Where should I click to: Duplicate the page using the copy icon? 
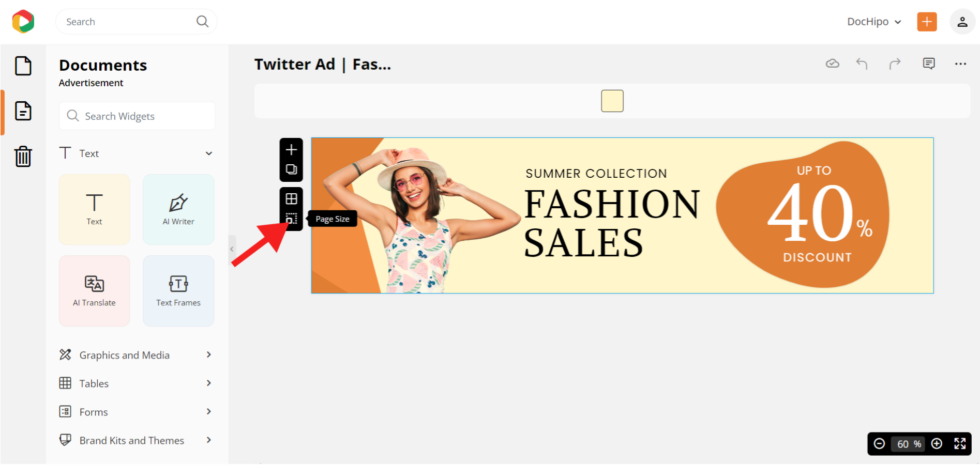point(291,168)
